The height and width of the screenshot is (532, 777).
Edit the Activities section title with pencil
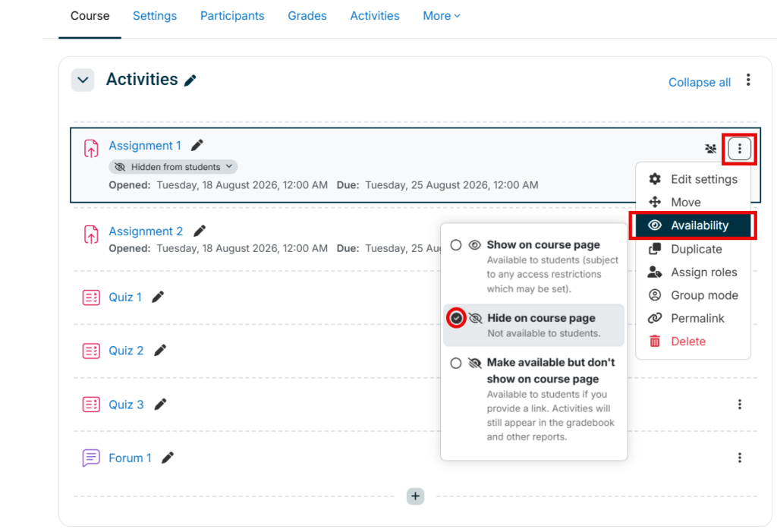[x=190, y=80]
